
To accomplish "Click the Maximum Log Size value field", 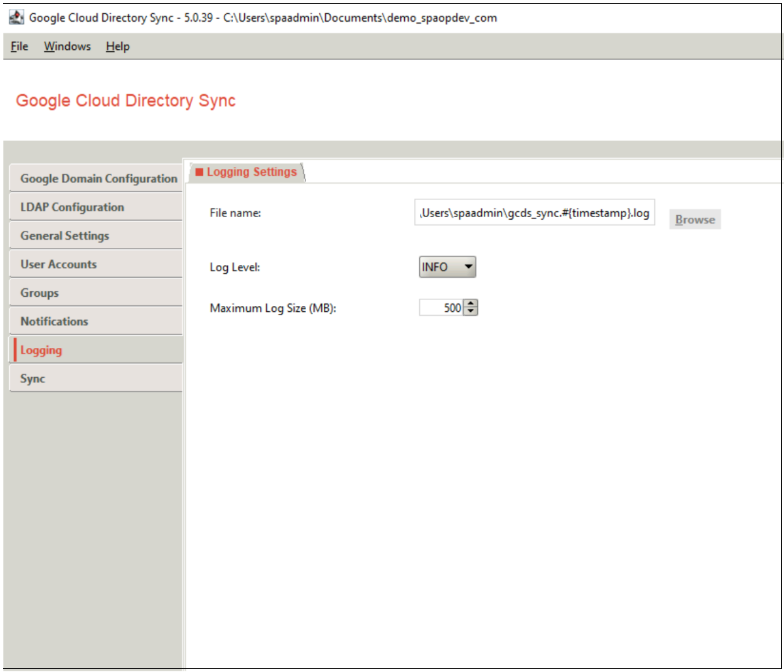I will coord(441,308).
